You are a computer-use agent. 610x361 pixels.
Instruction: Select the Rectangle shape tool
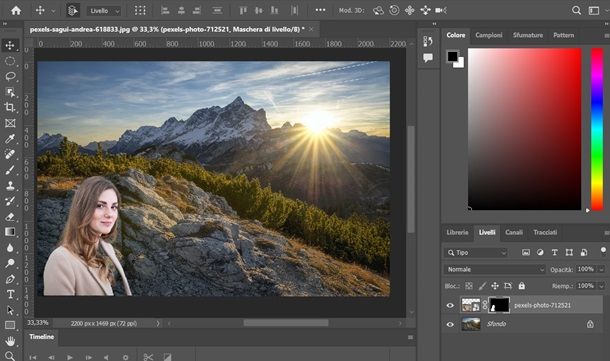10,325
